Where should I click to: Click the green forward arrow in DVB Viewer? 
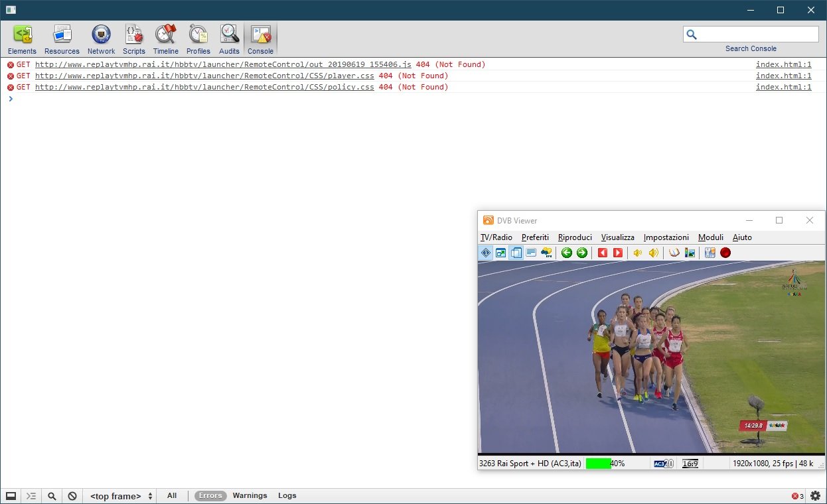[x=582, y=253]
